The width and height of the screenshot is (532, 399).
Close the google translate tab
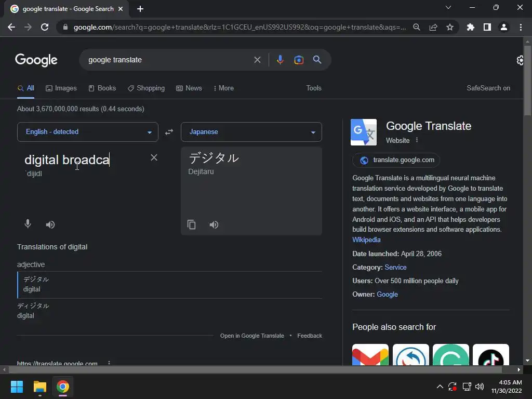[121, 9]
